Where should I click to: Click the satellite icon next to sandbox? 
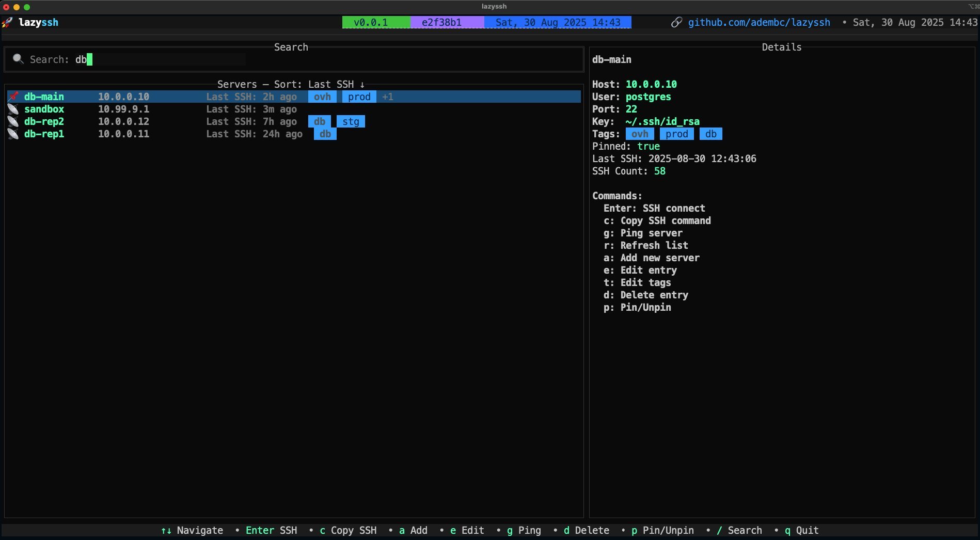(13, 109)
